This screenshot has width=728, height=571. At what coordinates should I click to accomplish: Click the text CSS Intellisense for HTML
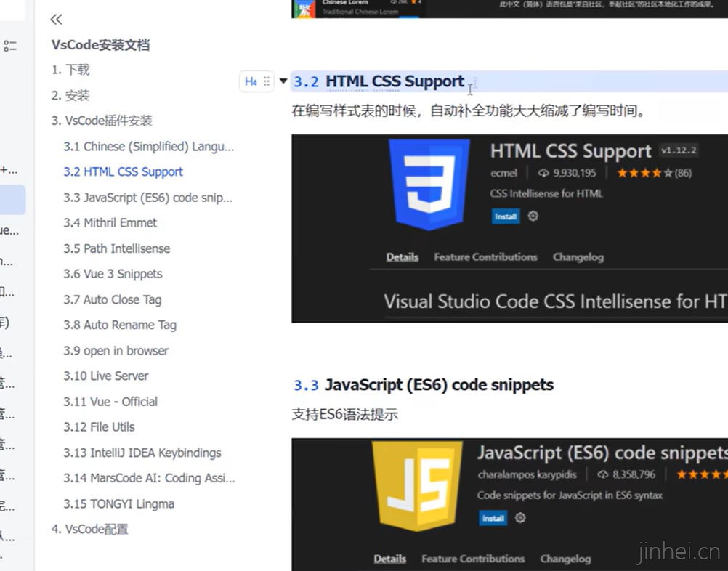(546, 193)
